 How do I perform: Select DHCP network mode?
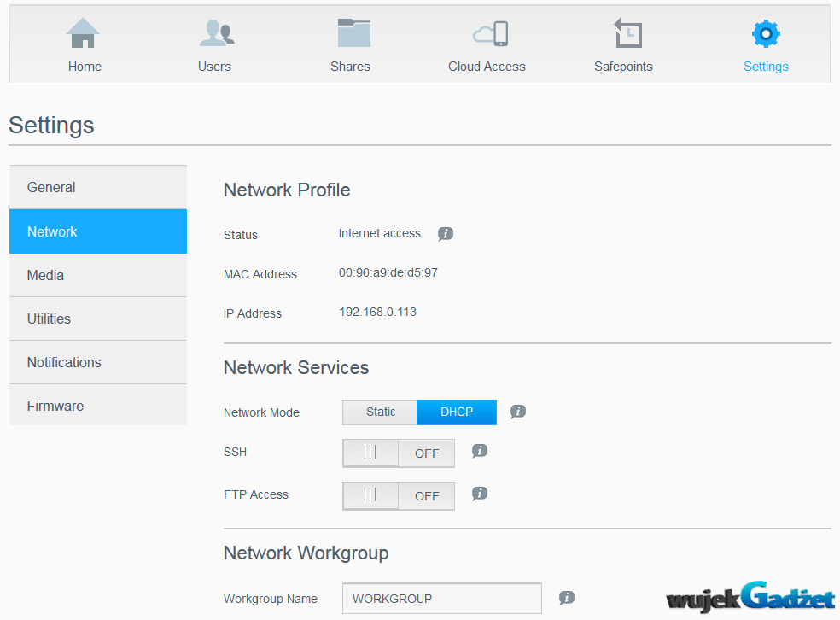[457, 412]
